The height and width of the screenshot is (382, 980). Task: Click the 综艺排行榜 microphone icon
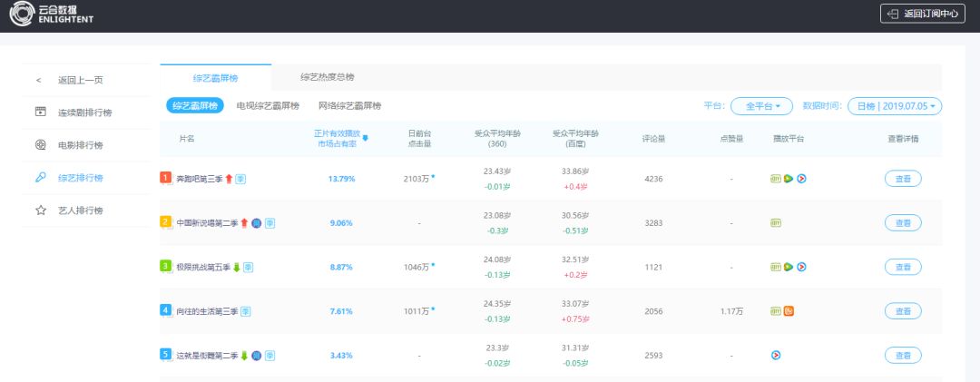[x=41, y=178]
